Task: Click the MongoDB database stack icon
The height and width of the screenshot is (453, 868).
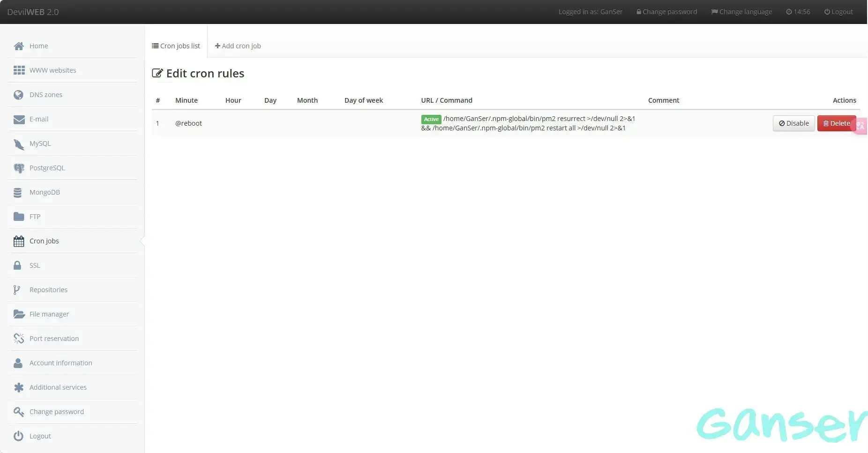Action: (18, 192)
